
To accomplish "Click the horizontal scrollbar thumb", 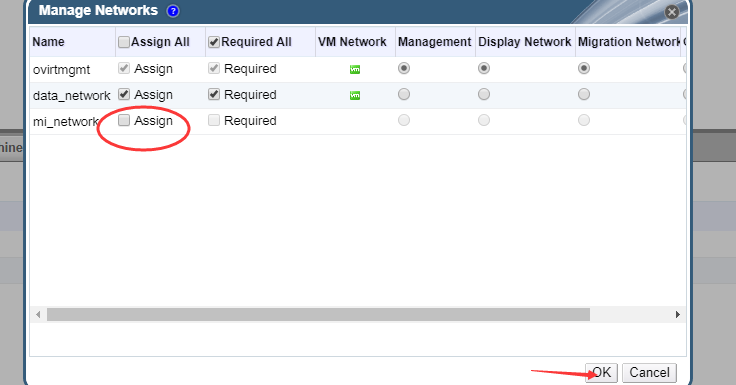I will (x=318, y=315).
